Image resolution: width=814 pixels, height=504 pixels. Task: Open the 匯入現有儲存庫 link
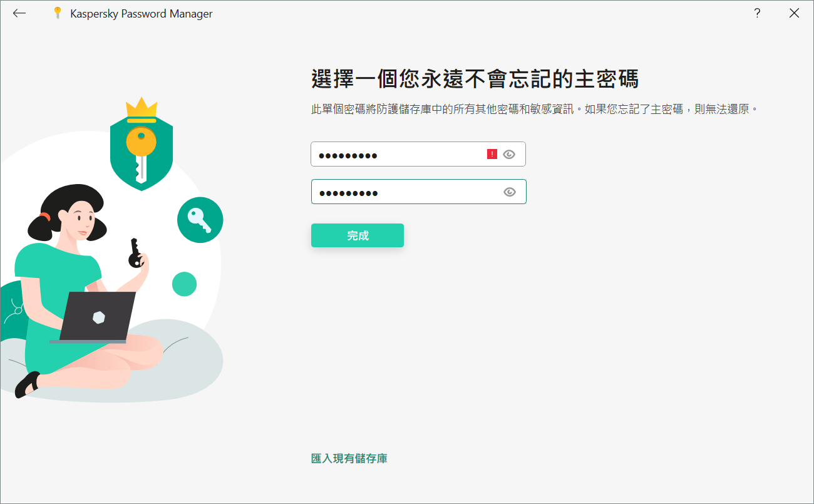(x=349, y=458)
